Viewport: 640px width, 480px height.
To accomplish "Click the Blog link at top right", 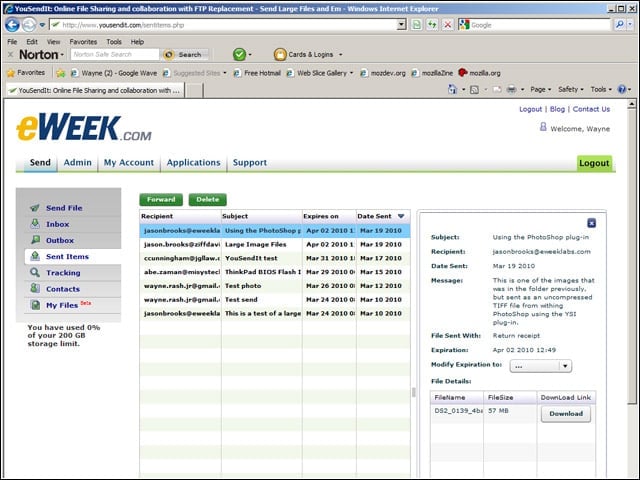I will [x=557, y=109].
